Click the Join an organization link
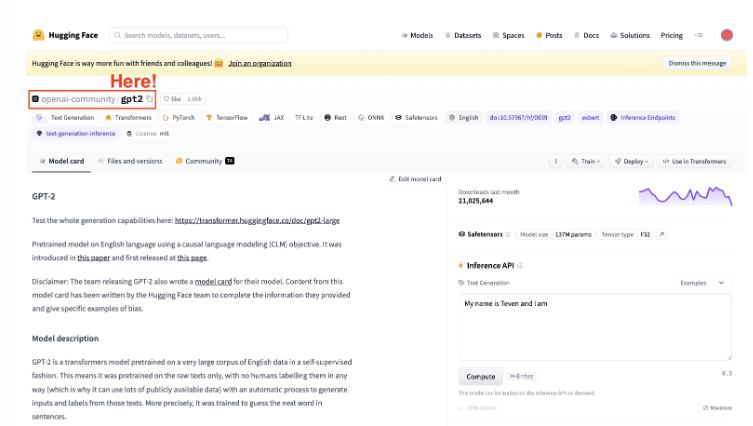The height and width of the screenshot is (426, 753). coord(260,63)
